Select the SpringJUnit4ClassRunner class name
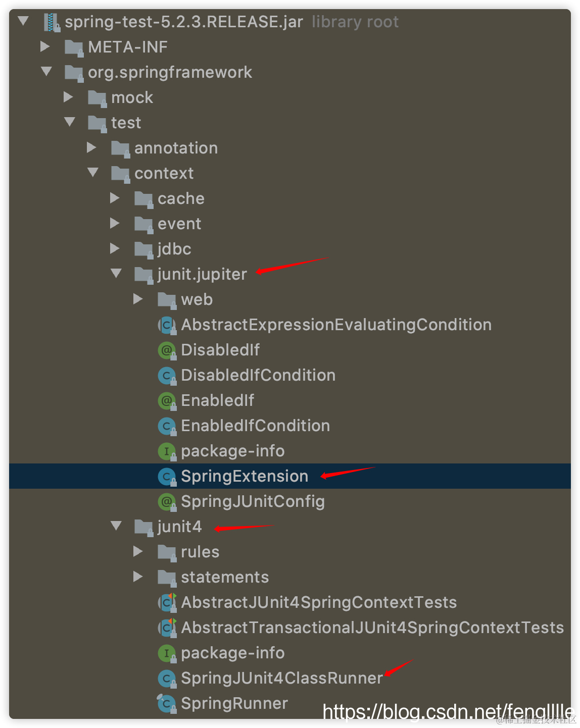The height and width of the screenshot is (728, 580). click(282, 678)
